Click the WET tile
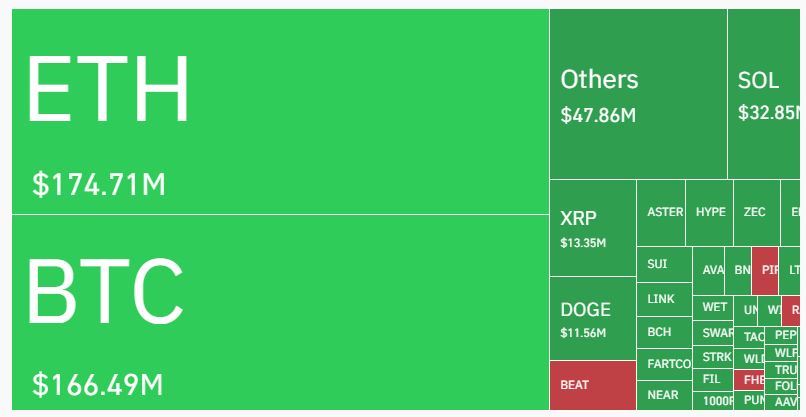 point(715,307)
